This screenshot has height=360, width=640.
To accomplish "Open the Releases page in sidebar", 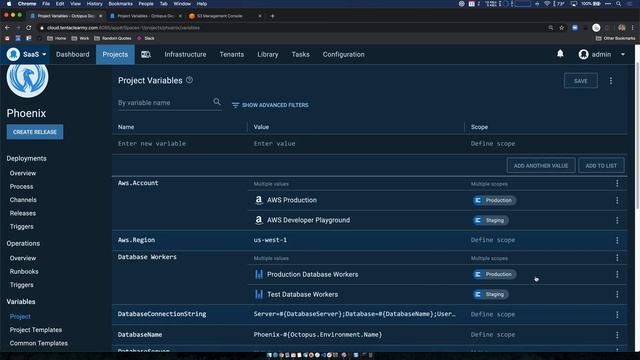I will [22, 213].
